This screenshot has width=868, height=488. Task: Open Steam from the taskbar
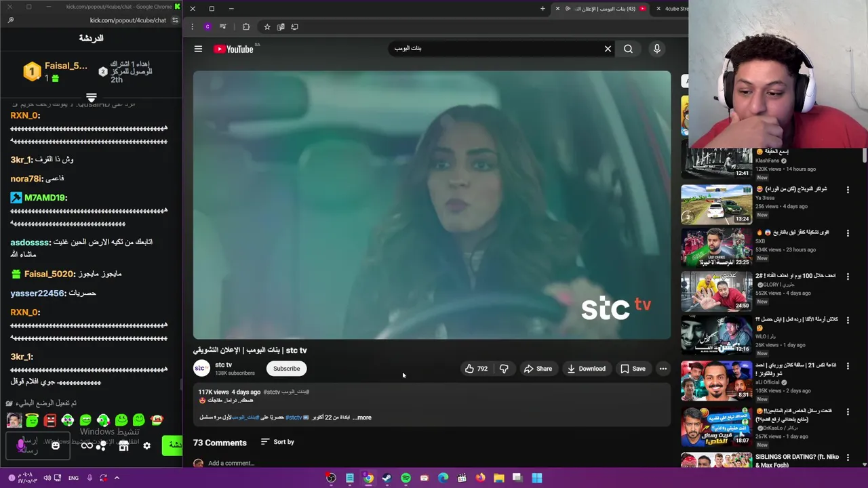[387, 478]
